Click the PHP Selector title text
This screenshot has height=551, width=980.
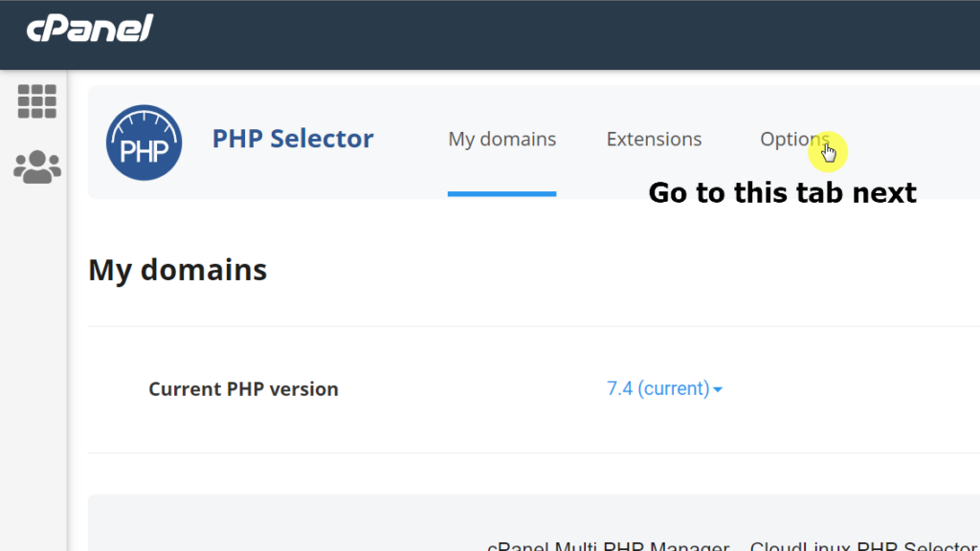(x=293, y=139)
